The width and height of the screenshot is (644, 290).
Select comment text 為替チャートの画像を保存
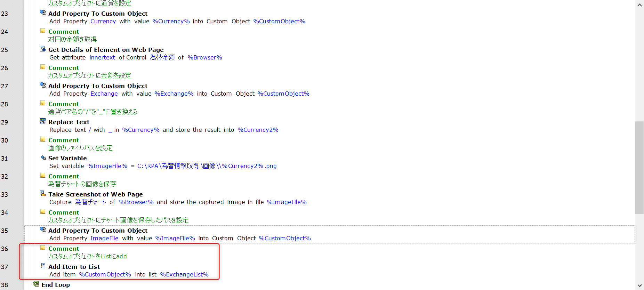coord(82,184)
